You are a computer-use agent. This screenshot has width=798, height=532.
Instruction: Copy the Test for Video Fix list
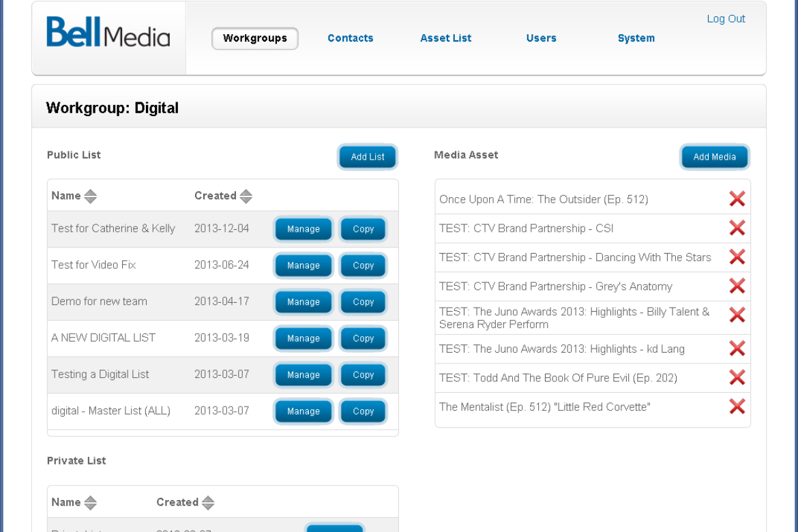(x=363, y=265)
